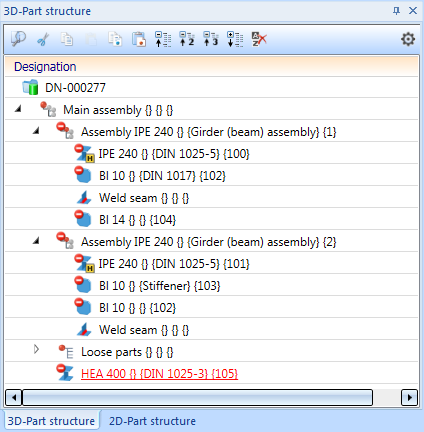
Task: Open HEA 400 {DIN 1025-3} {105} link
Action: click(x=159, y=374)
